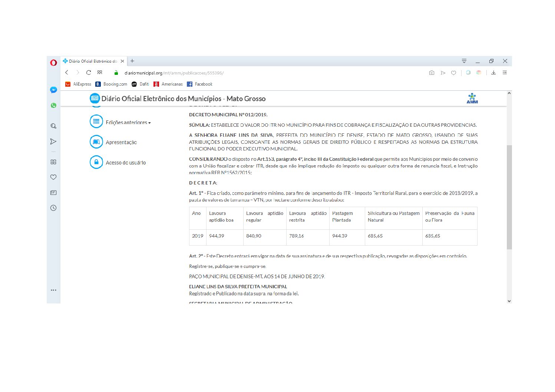Click the snapshot camera icon
This screenshot has height=392, width=555.
(432, 73)
